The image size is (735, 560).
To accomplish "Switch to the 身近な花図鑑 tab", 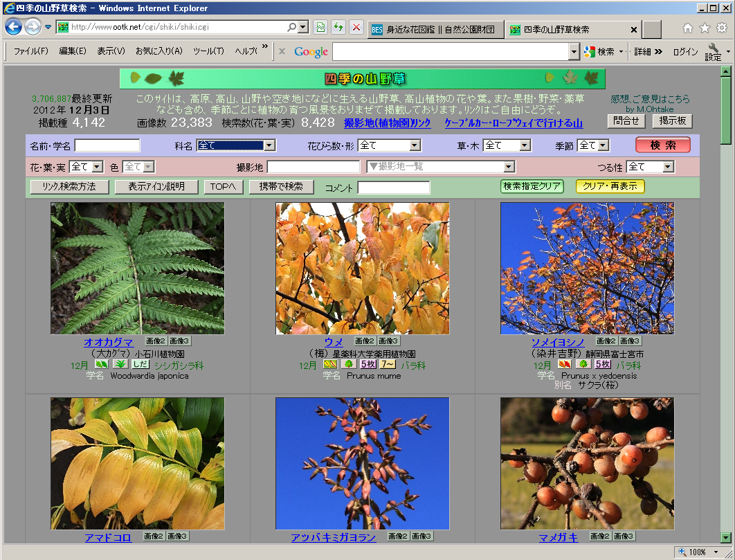I will click(x=435, y=30).
